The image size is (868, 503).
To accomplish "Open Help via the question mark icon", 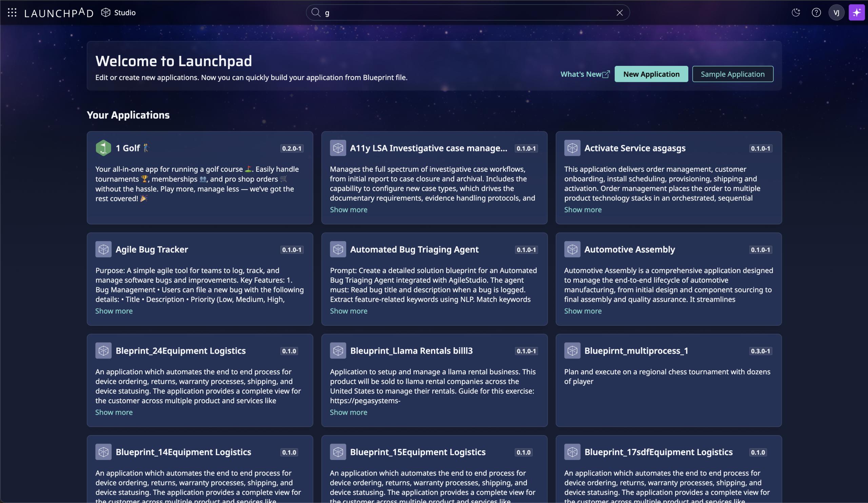I will [817, 13].
